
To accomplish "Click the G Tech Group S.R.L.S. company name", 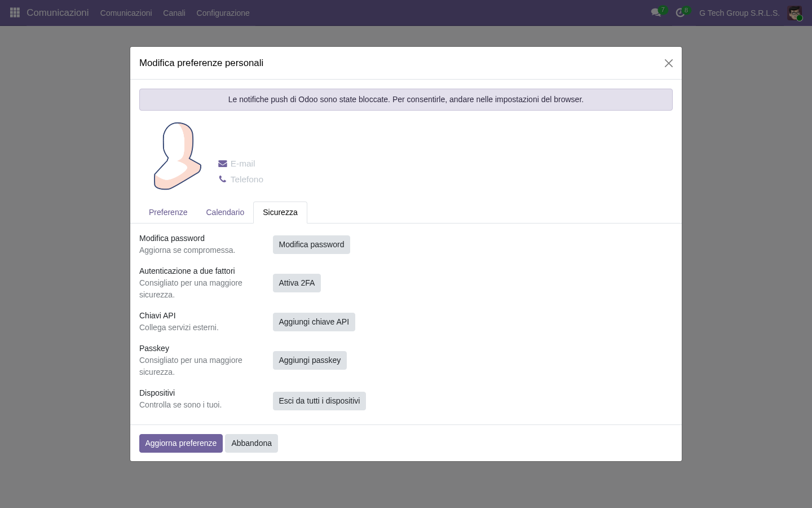I will click(739, 13).
